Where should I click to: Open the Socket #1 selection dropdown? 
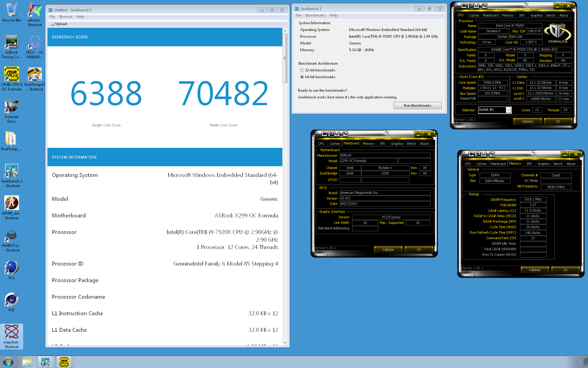[x=495, y=110]
